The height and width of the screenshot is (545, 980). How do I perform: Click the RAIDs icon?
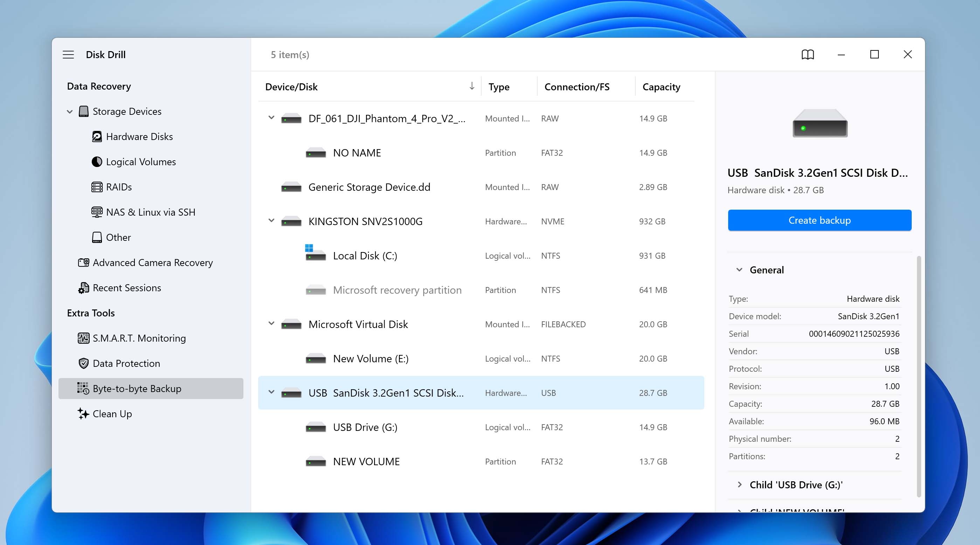(x=97, y=187)
